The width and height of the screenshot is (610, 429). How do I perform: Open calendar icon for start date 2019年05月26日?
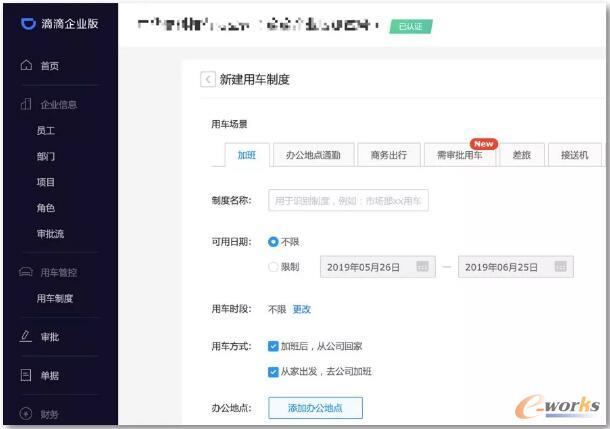point(422,267)
